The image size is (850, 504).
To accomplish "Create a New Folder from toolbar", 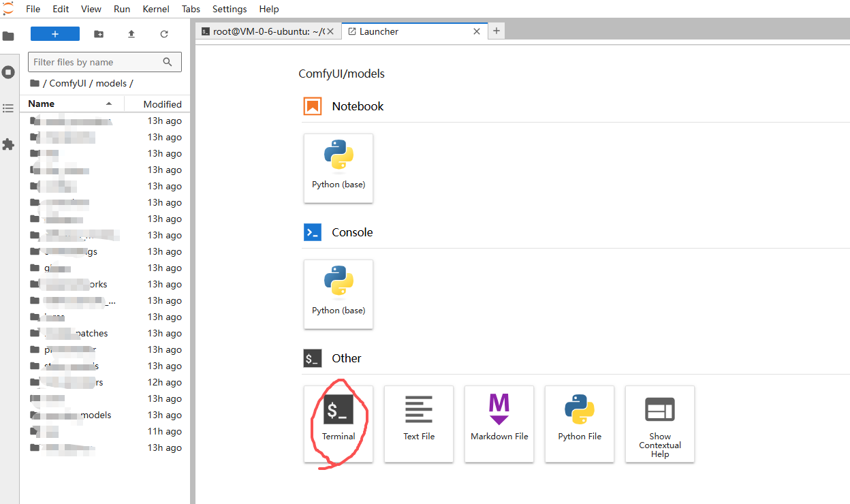I will [99, 34].
